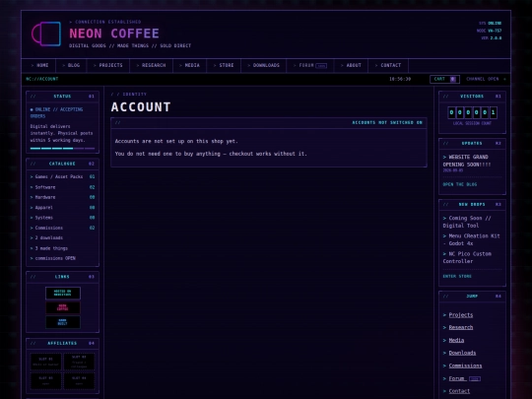Click the NEON COFFEE site title
Screen dimensions: 532x399
pos(114,33)
